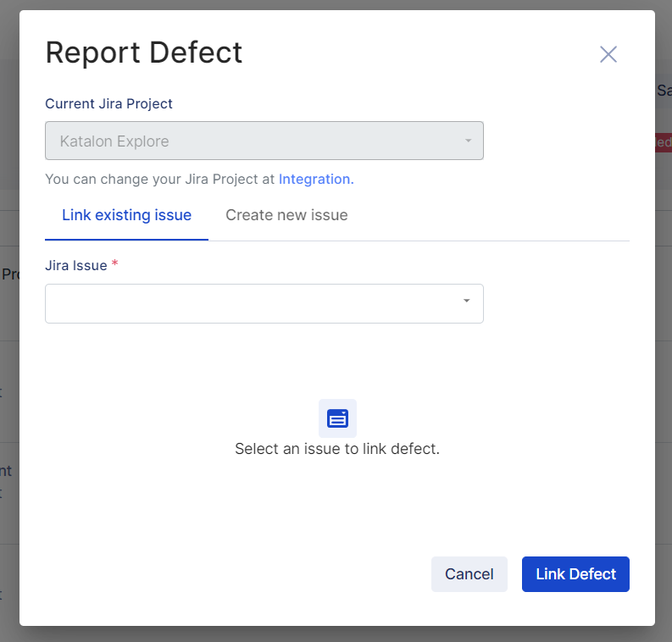Click the 'You can change your Jira Project' hint

tap(161, 180)
